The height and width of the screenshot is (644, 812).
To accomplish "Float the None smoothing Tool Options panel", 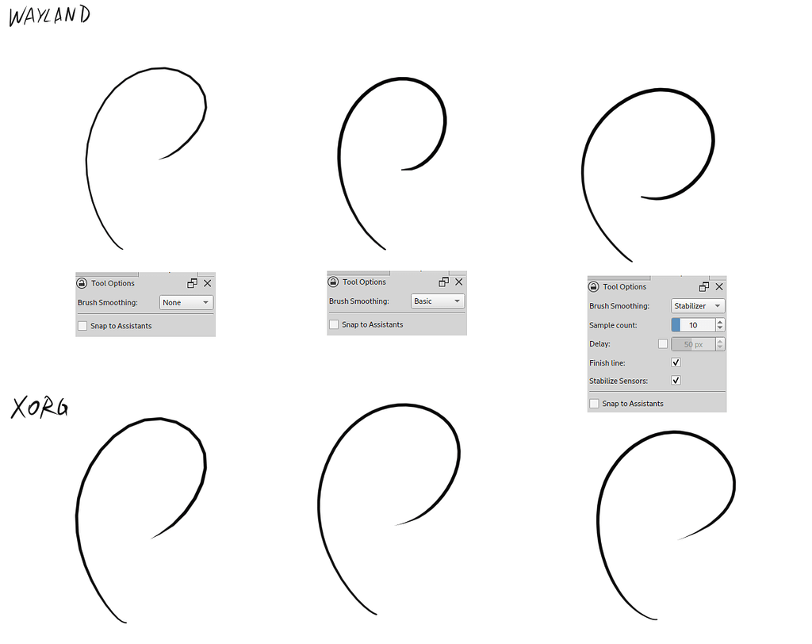I will coord(191,282).
